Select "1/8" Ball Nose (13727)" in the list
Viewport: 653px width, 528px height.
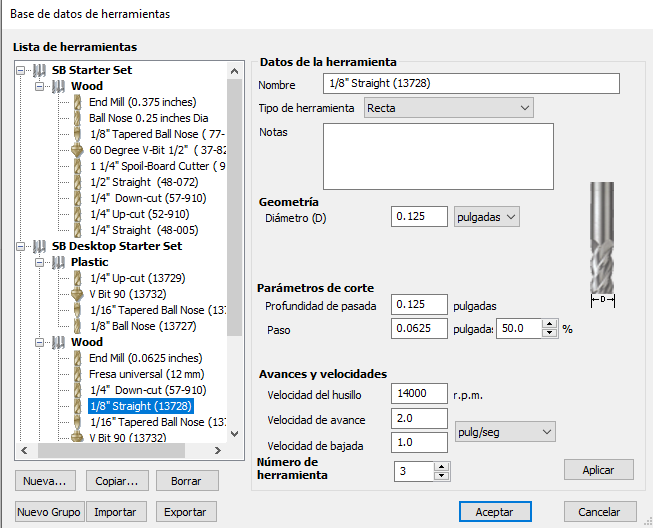pyautogui.click(x=143, y=326)
